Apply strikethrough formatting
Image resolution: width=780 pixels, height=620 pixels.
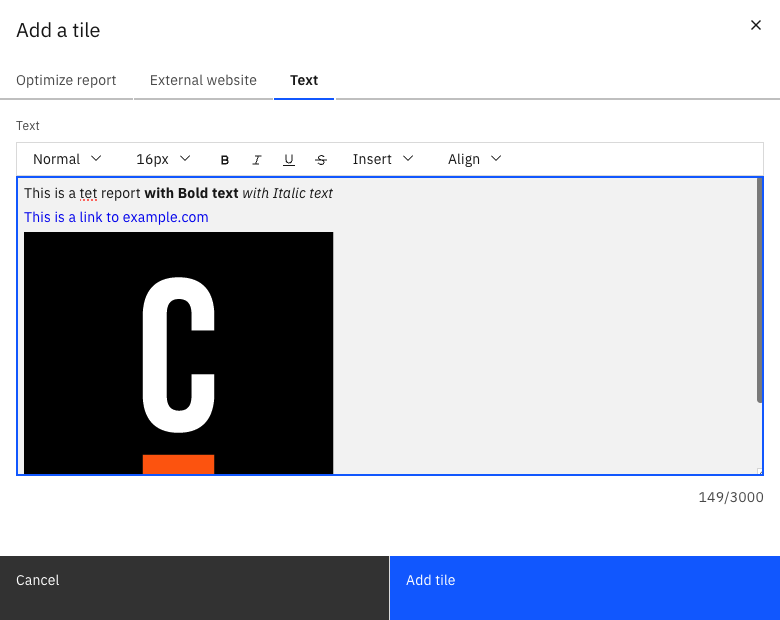click(x=321, y=160)
